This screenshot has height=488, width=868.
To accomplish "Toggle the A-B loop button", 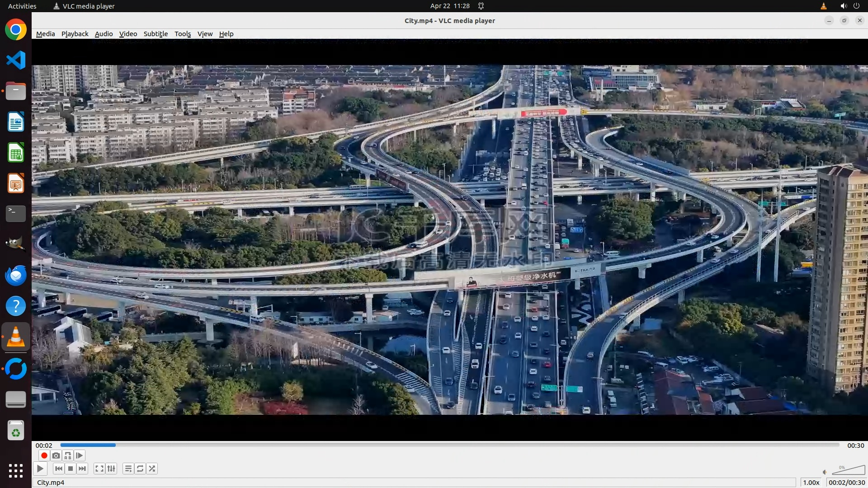I will coord(68,455).
